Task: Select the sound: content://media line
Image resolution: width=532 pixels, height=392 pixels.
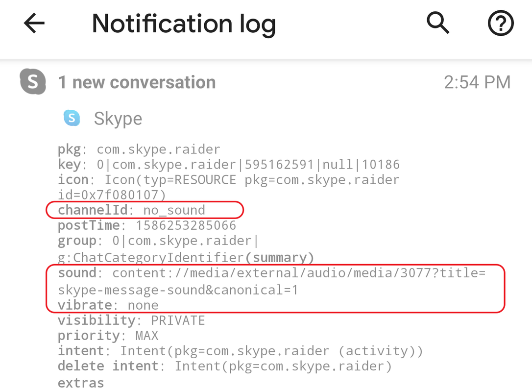Action: point(272,273)
